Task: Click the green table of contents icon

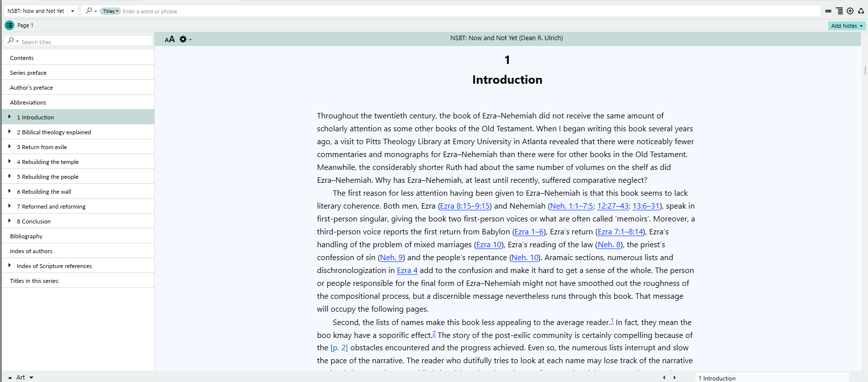Action: 9,25
